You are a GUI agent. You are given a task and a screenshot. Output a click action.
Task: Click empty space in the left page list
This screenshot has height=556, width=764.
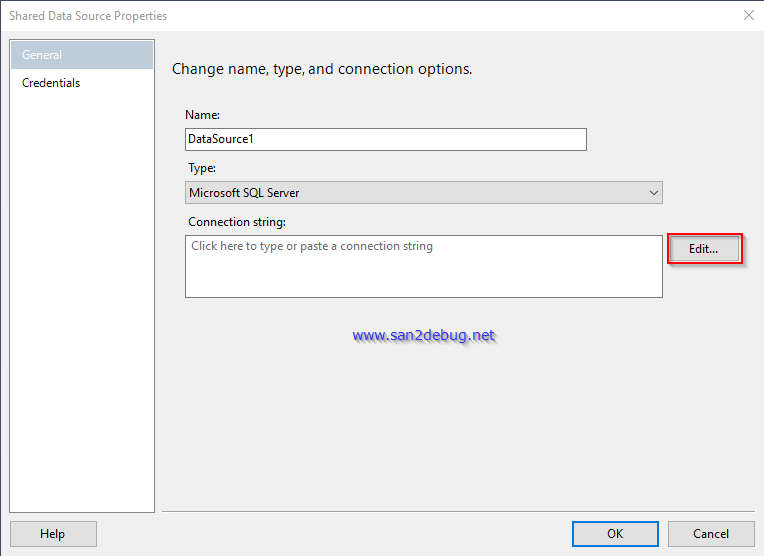82,300
